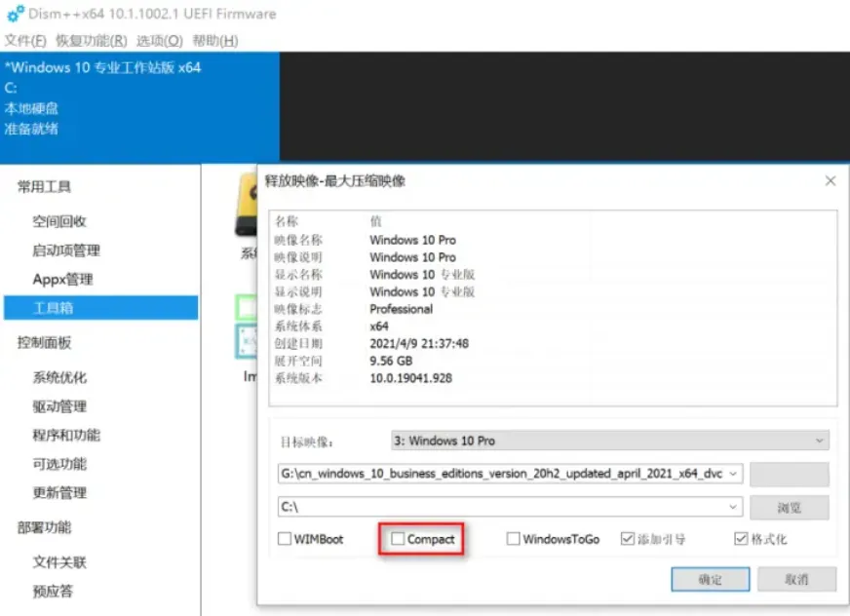Enable the WindowsToGo option

click(x=514, y=539)
